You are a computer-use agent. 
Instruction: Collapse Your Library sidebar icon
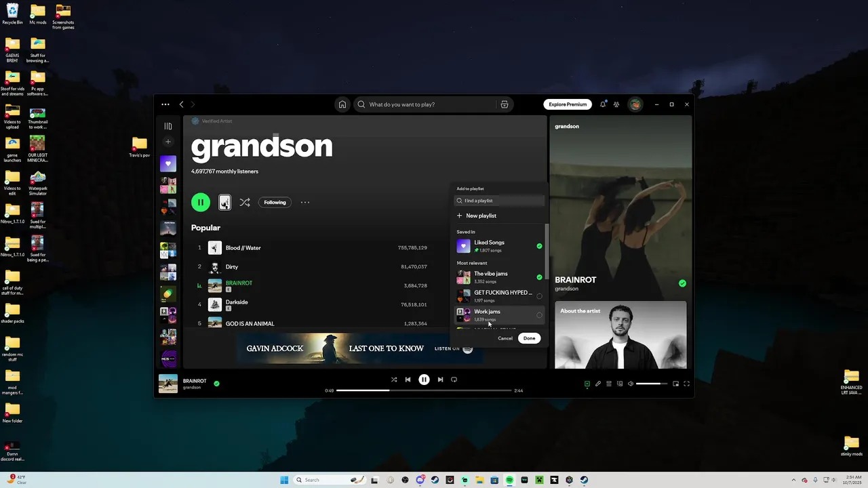click(168, 126)
